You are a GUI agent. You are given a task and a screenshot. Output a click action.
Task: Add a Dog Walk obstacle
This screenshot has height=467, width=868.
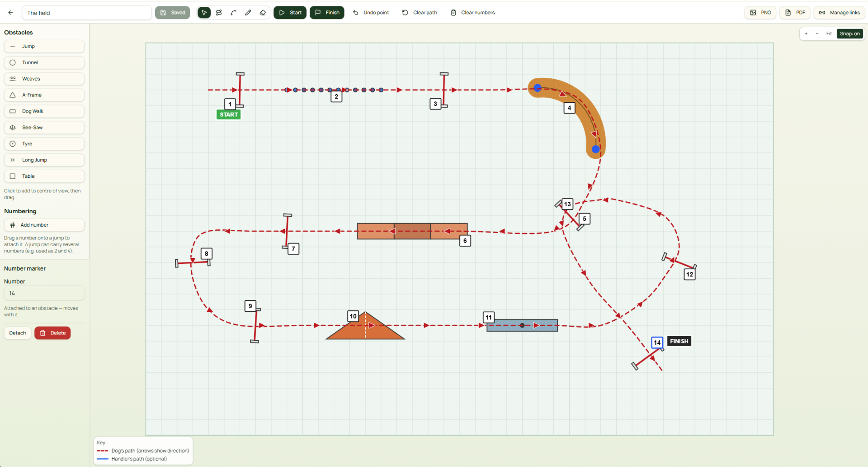coord(44,111)
